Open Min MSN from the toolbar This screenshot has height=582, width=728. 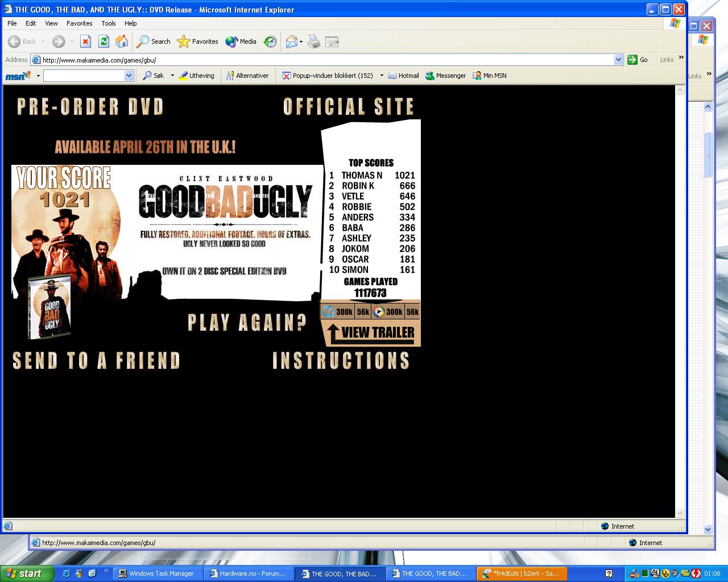click(490, 76)
